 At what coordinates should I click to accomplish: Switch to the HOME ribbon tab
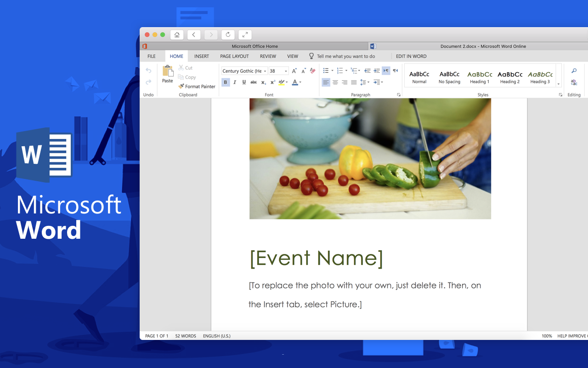(x=176, y=56)
